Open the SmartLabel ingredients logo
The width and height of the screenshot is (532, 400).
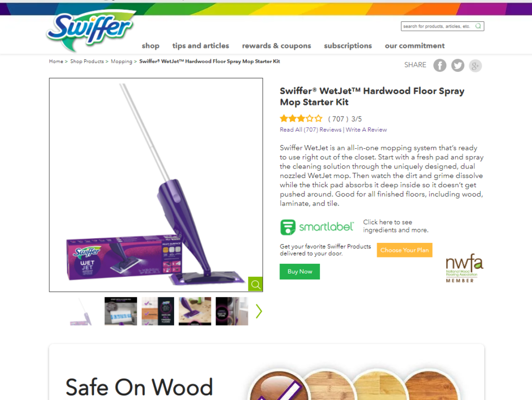316,227
